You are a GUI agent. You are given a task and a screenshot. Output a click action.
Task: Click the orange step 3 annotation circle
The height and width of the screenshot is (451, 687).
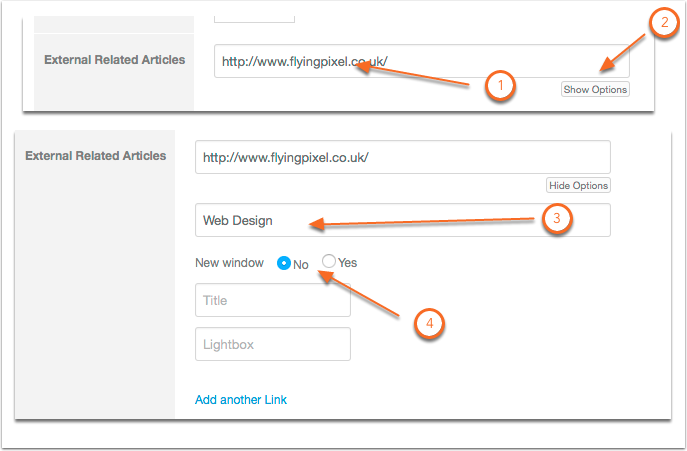tap(556, 218)
